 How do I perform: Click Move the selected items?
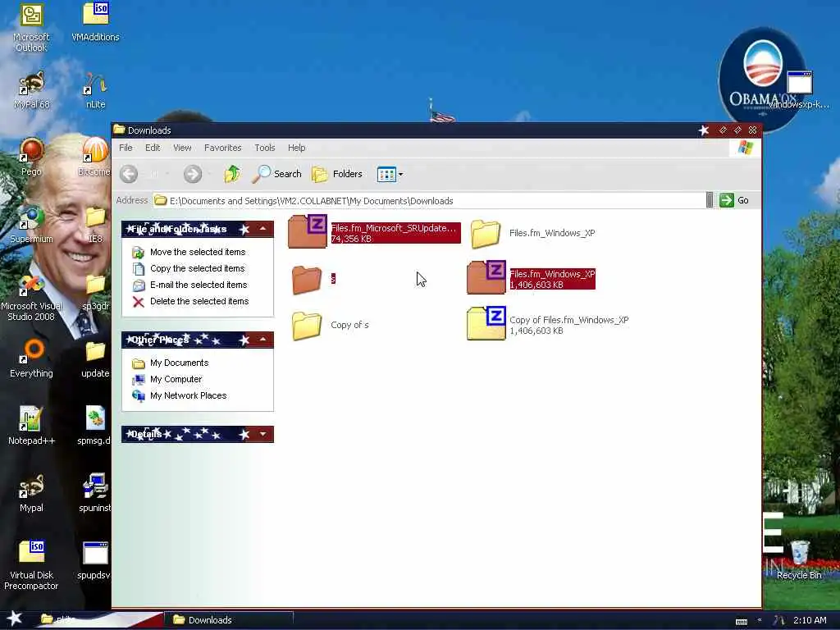click(198, 252)
